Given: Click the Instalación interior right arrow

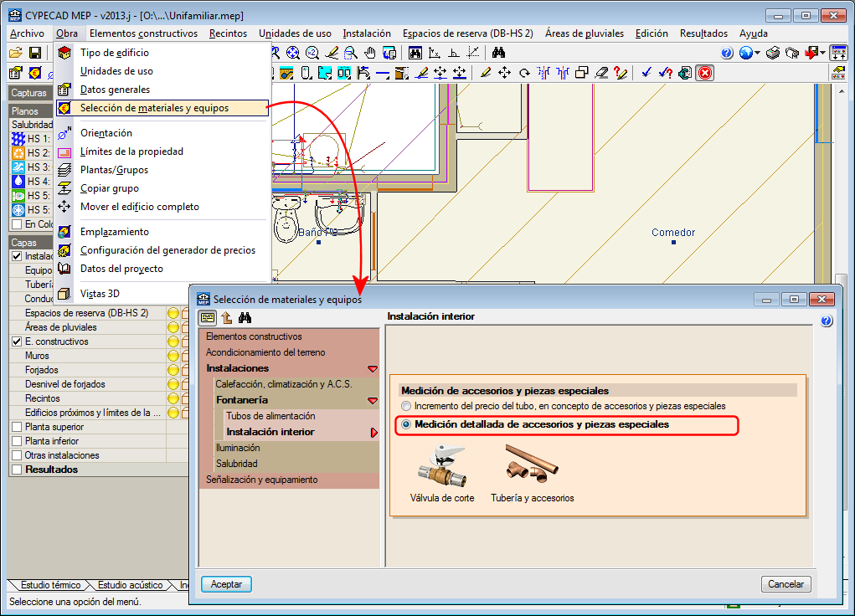Looking at the screenshot, I should [374, 433].
